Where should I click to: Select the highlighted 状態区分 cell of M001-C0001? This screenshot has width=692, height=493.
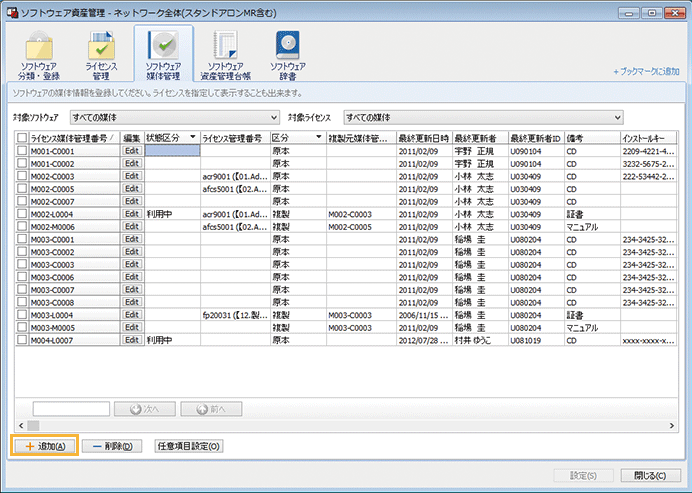pyautogui.click(x=173, y=151)
